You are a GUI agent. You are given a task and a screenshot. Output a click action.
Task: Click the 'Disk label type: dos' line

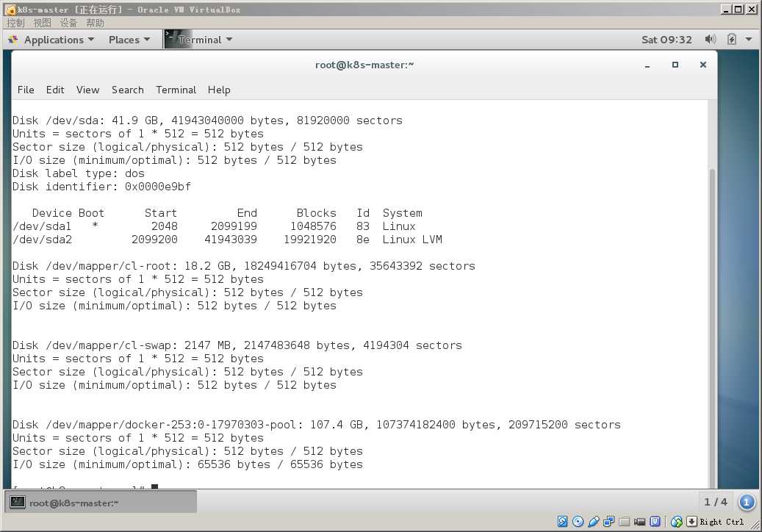pyautogui.click(x=78, y=173)
